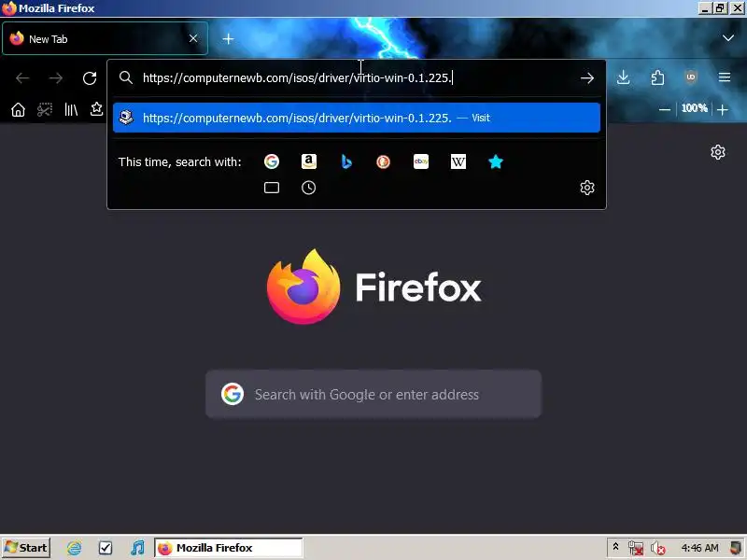747x560 pixels.
Task: Open the network status tray icon
Action: pos(636,549)
